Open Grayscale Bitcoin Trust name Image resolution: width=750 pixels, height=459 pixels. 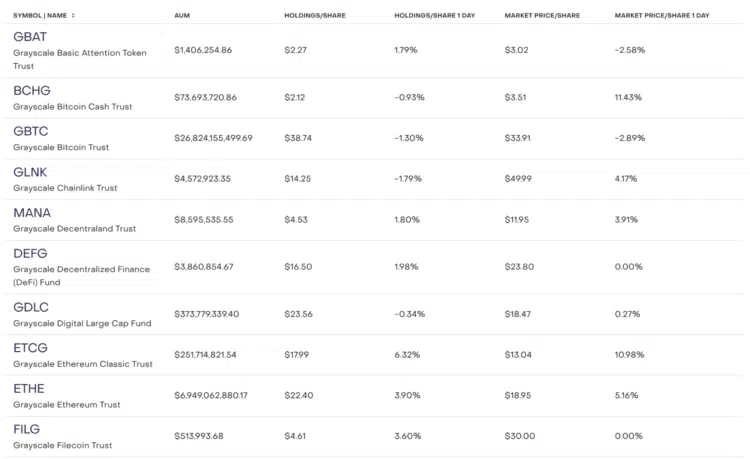[x=61, y=147]
